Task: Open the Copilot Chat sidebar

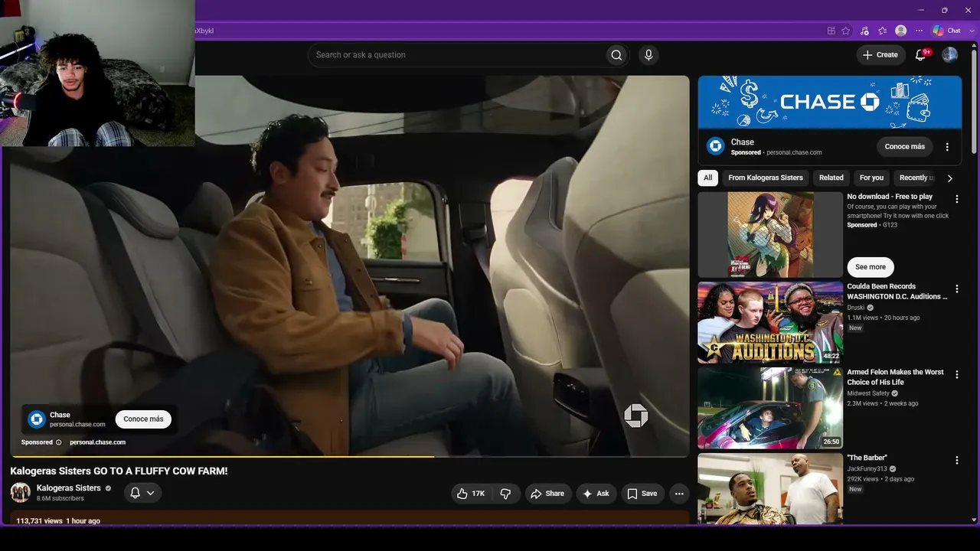Action: [947, 31]
